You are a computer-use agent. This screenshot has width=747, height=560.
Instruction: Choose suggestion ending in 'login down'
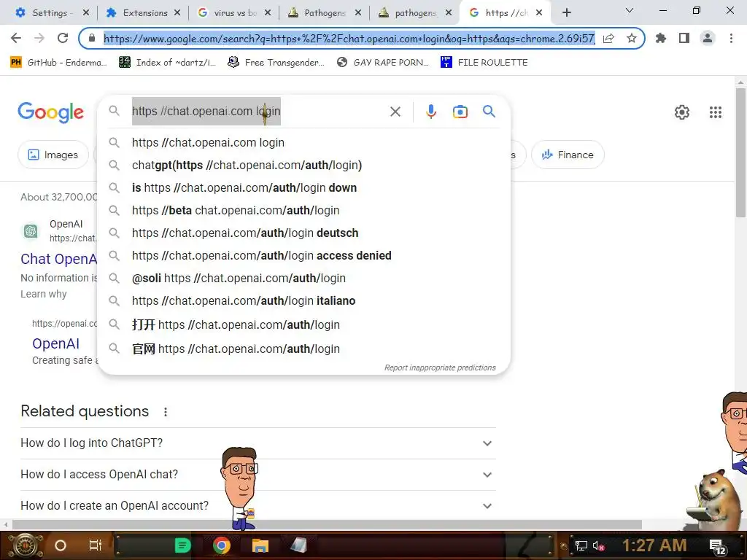pyautogui.click(x=303, y=187)
